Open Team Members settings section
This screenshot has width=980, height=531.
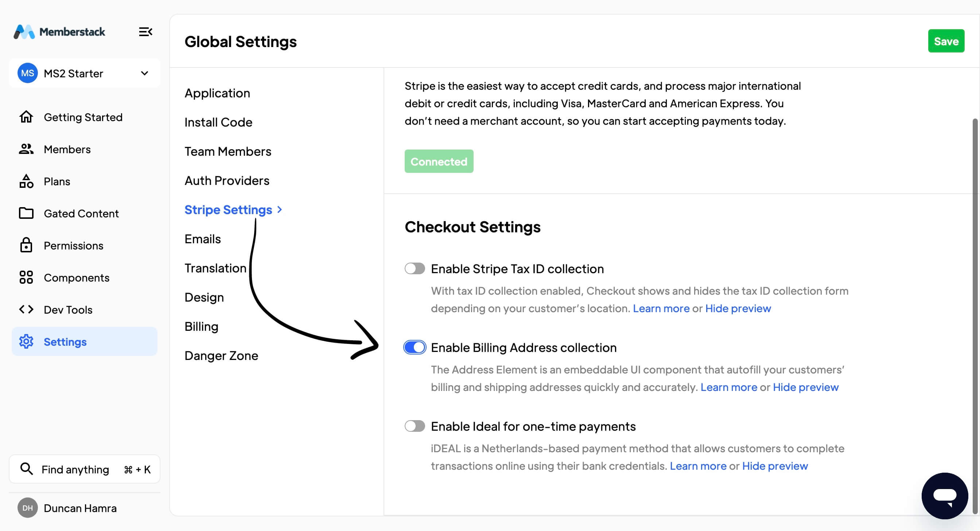(228, 151)
